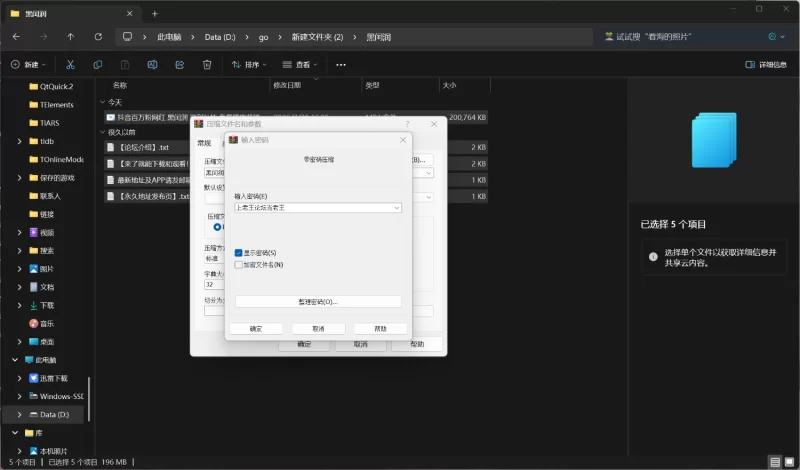800x470 pixels.
Task: Open archive name dropdown in archive dialog
Action: [x=429, y=173]
